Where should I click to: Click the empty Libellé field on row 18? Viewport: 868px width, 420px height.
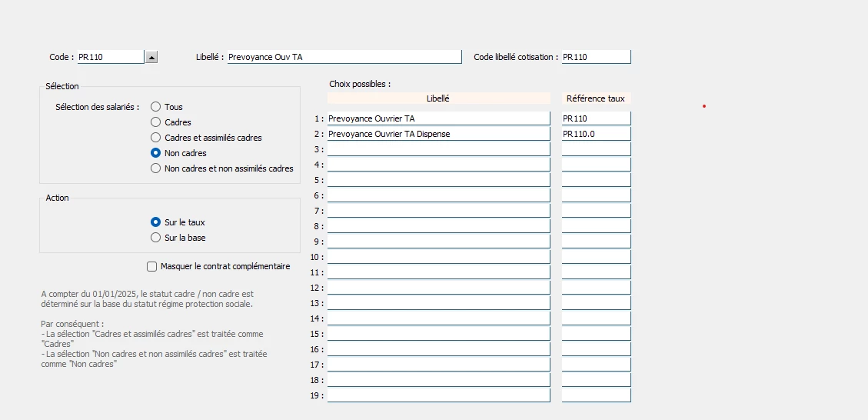point(438,380)
